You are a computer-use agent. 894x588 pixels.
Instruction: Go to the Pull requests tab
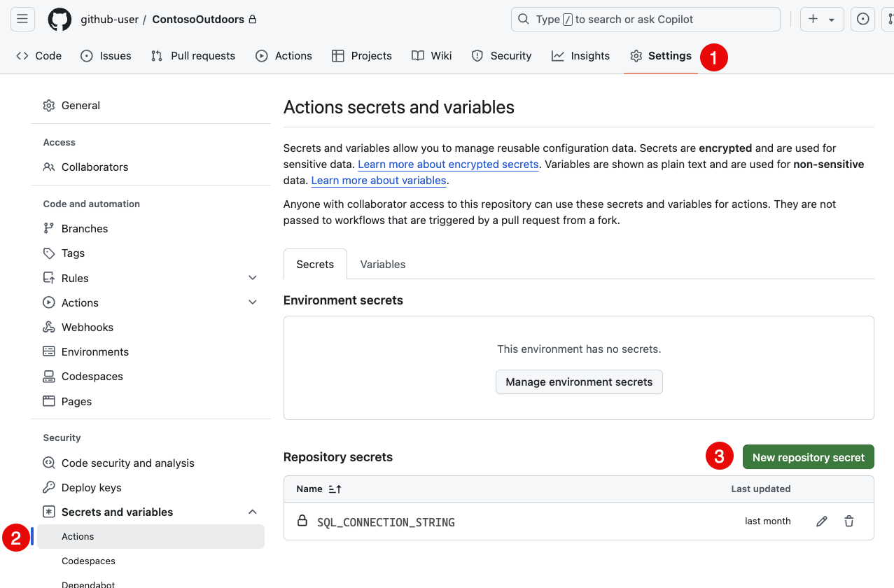tap(193, 55)
